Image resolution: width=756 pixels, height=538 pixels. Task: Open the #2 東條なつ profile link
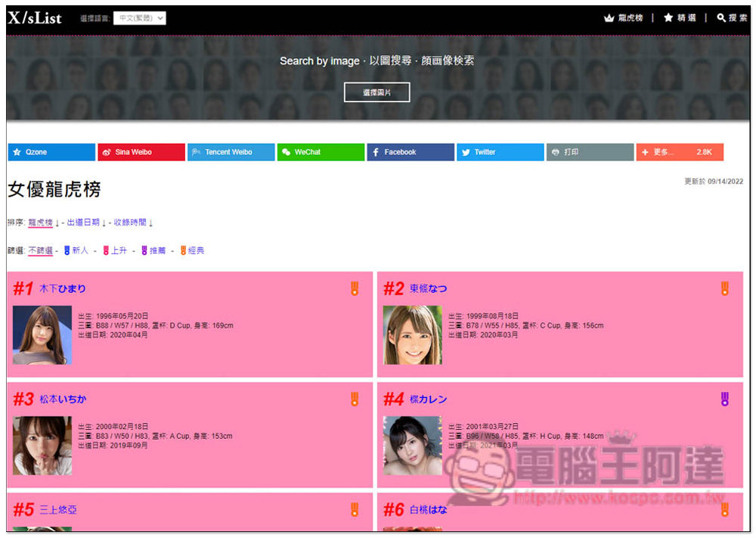pyautogui.click(x=428, y=288)
